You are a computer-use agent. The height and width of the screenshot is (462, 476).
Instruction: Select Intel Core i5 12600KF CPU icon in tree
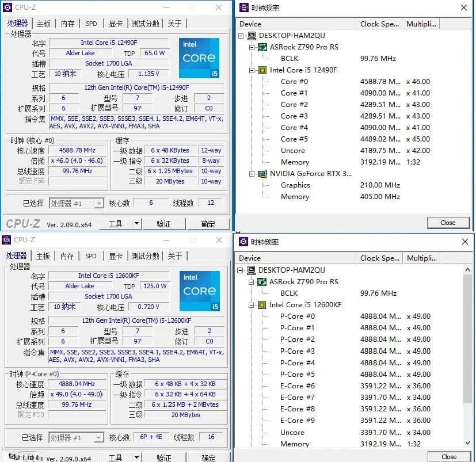coord(262,305)
